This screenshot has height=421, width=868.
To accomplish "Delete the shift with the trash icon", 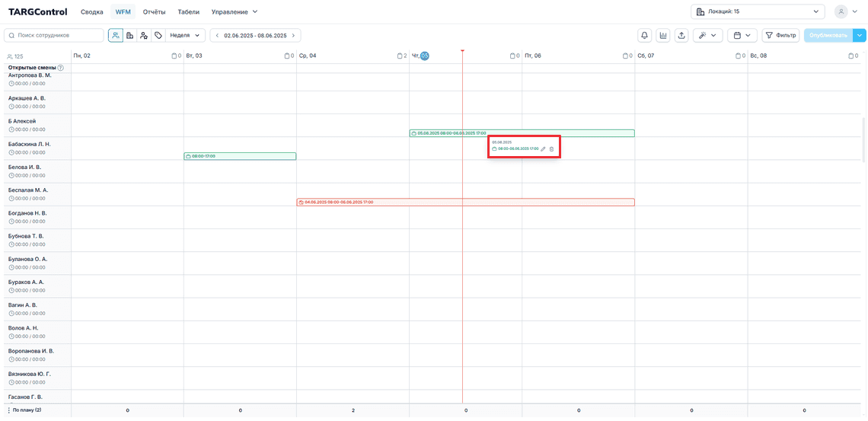I will tap(551, 148).
